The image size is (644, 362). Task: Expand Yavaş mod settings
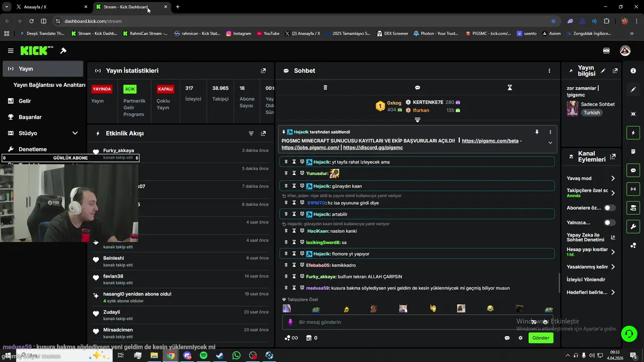click(613, 178)
